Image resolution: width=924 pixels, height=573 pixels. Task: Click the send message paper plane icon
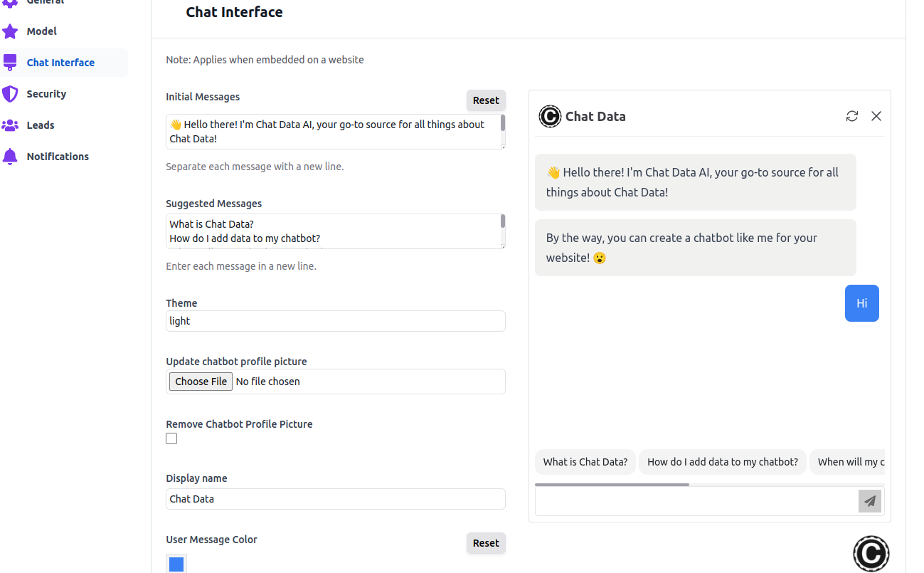(x=869, y=501)
